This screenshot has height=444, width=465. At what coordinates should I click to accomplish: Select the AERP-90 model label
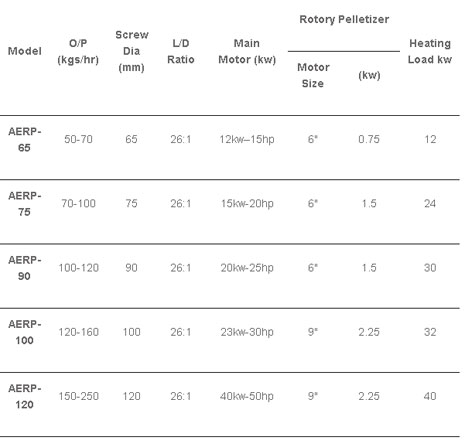(25, 268)
